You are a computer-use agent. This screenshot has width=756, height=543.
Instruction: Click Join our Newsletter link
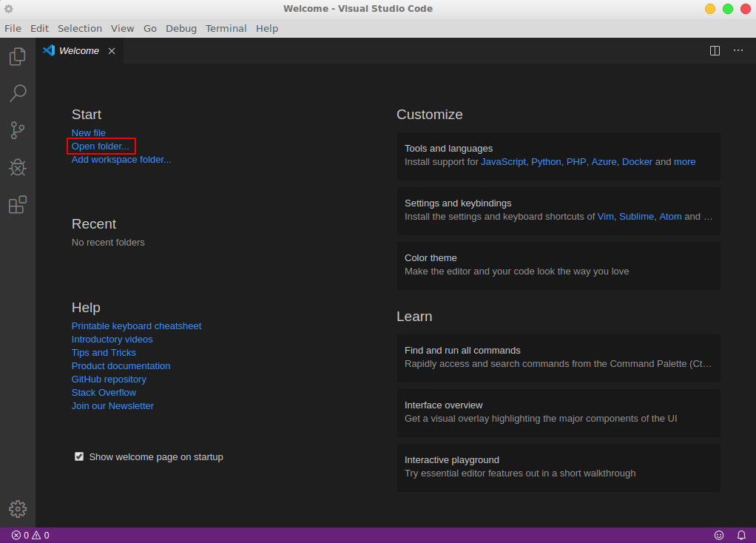113,406
